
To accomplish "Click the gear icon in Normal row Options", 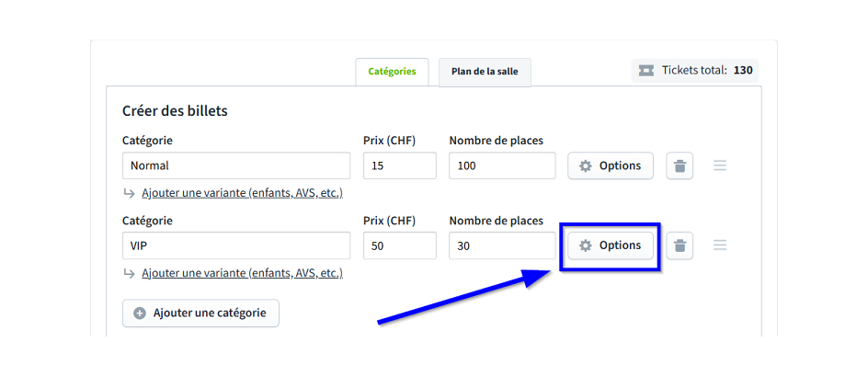I will point(586,165).
